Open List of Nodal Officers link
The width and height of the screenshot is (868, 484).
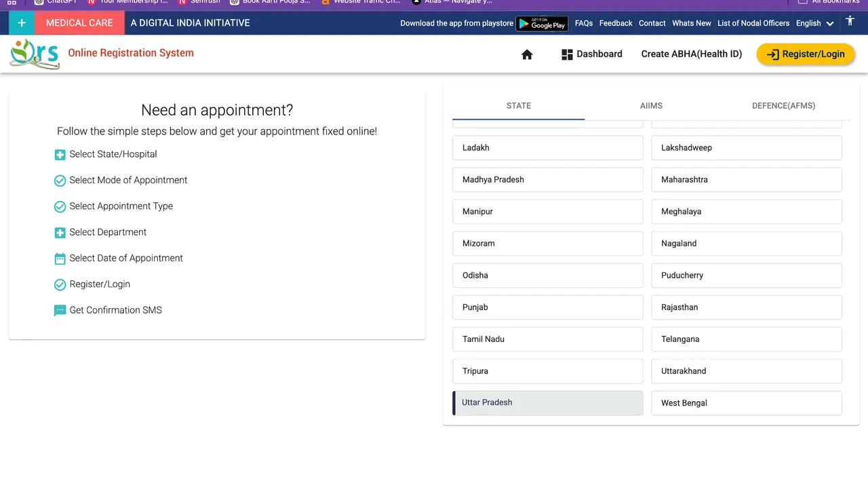pyautogui.click(x=753, y=23)
